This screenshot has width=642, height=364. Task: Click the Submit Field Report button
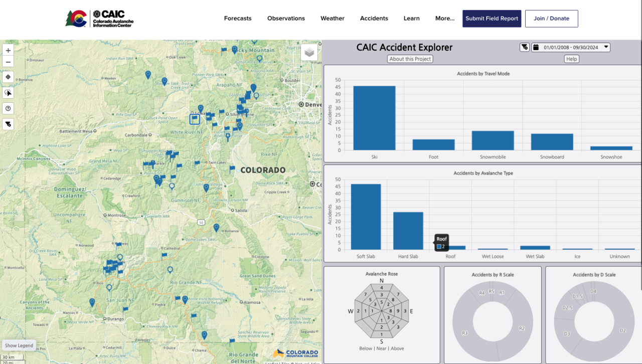pos(492,18)
